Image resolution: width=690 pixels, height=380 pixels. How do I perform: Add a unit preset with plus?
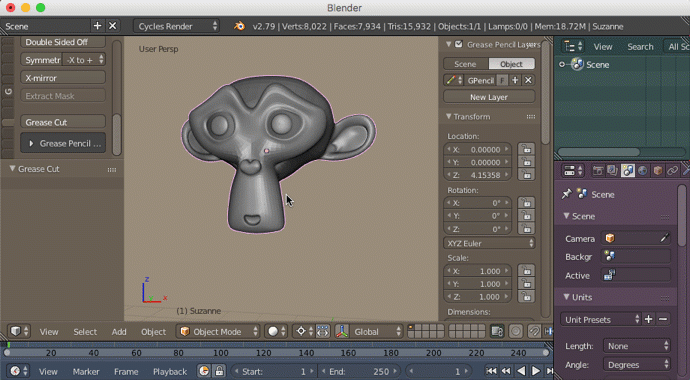pos(649,319)
